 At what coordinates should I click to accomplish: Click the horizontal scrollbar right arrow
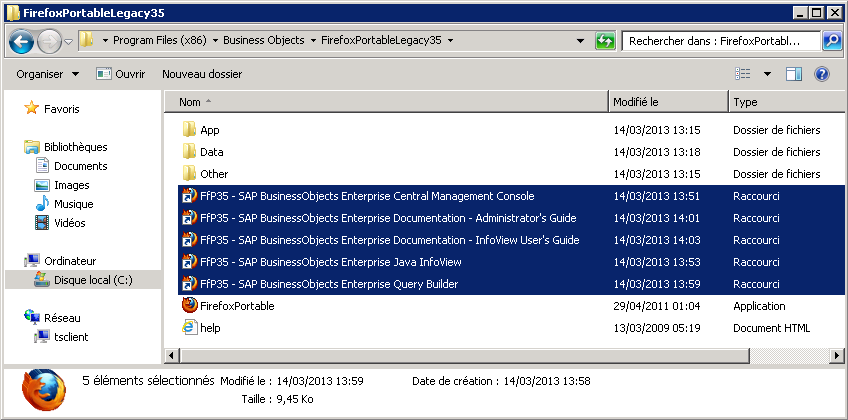(837, 356)
